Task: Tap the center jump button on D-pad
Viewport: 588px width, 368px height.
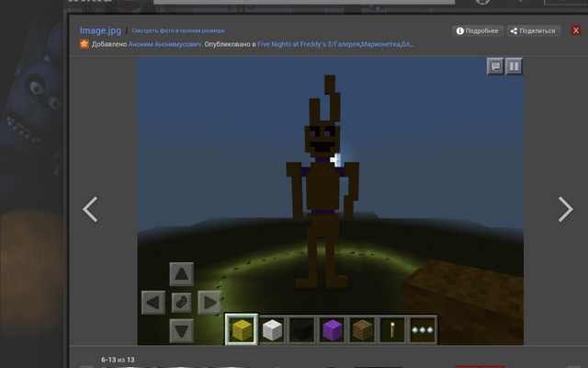Action: (182, 303)
